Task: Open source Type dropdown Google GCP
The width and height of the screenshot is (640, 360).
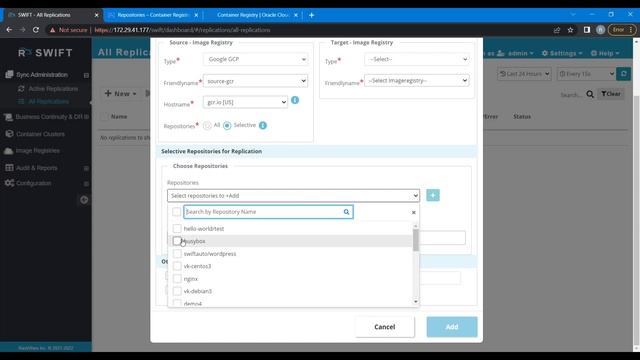Action: point(256,59)
